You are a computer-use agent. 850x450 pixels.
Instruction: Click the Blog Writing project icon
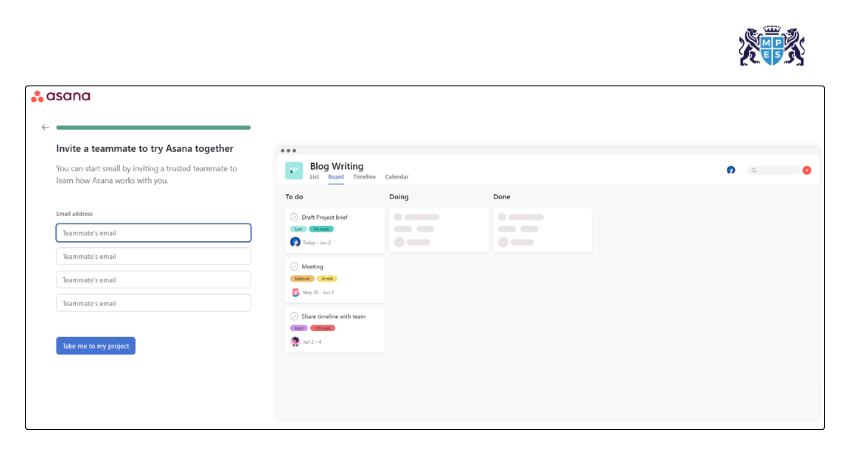tap(294, 171)
